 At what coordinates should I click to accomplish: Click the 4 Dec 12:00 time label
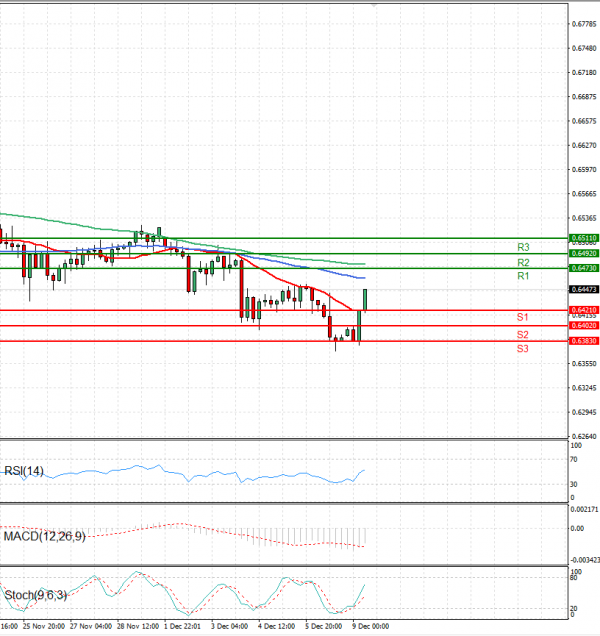point(277,626)
